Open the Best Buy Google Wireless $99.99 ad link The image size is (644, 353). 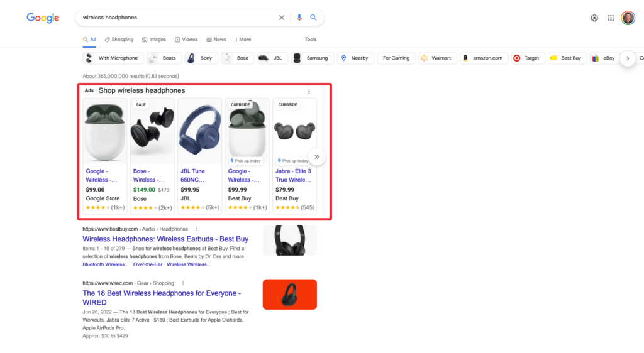click(243, 175)
